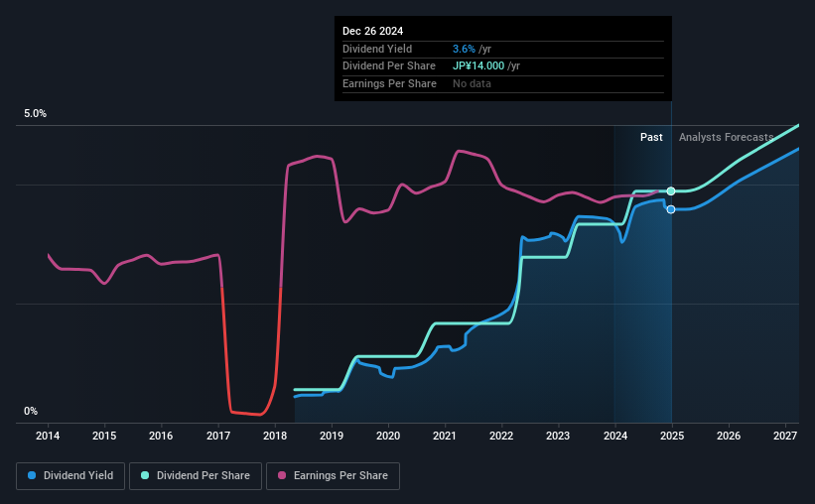Click the teal data point marker at 2025
The image size is (815, 504).
click(671, 191)
